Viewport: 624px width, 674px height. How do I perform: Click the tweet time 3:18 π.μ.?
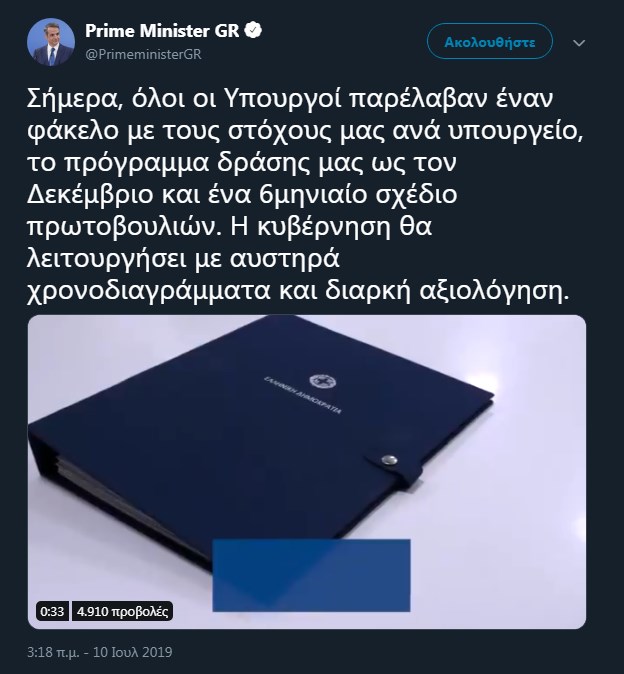[x=53, y=652]
